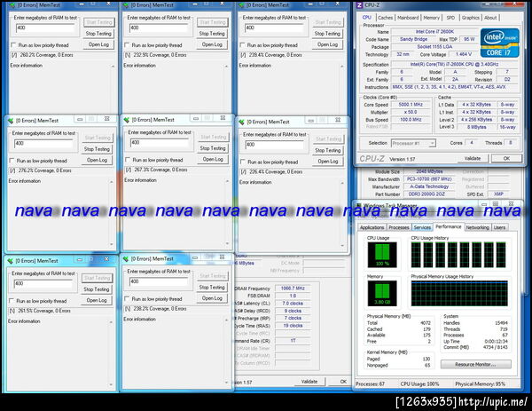Screen dimensions: 532x411
Task: Click error list scroll-up arrow in 260.2% MemTest
Action: [113, 67]
